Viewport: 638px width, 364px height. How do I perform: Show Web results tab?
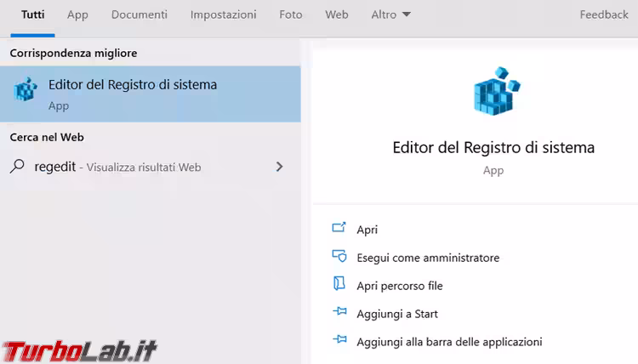(x=337, y=14)
